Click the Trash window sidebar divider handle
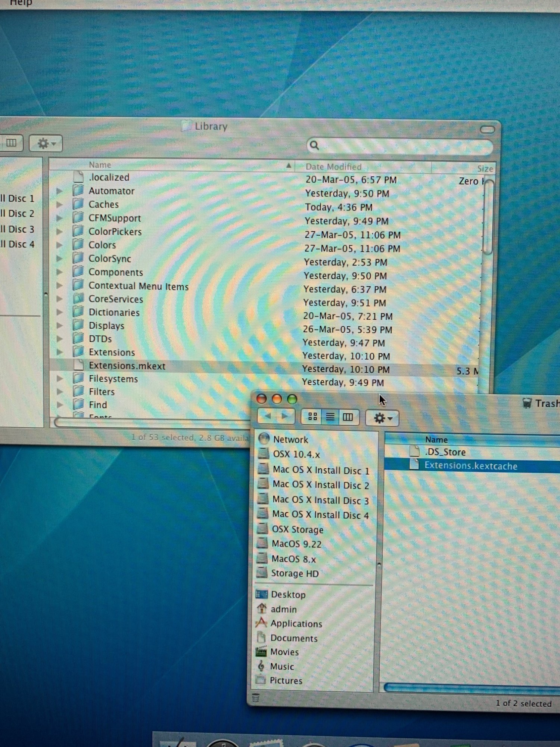This screenshot has height=747, width=560. [379, 564]
